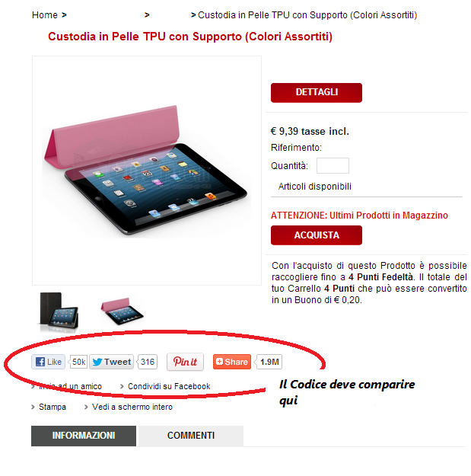Select the black case thumbnail
The width and height of the screenshot is (471, 476).
click(x=59, y=311)
